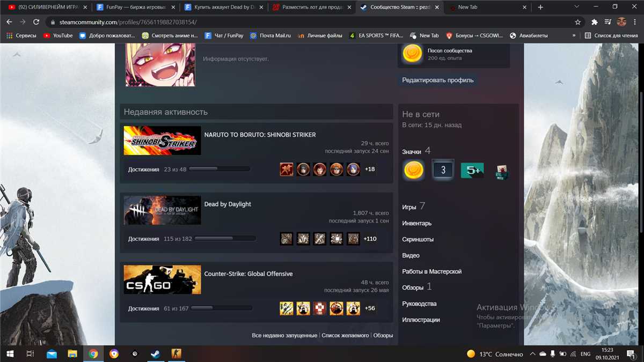The image size is (644, 362).
Task: Open the CS:GO game logo banner
Action: [x=162, y=279]
